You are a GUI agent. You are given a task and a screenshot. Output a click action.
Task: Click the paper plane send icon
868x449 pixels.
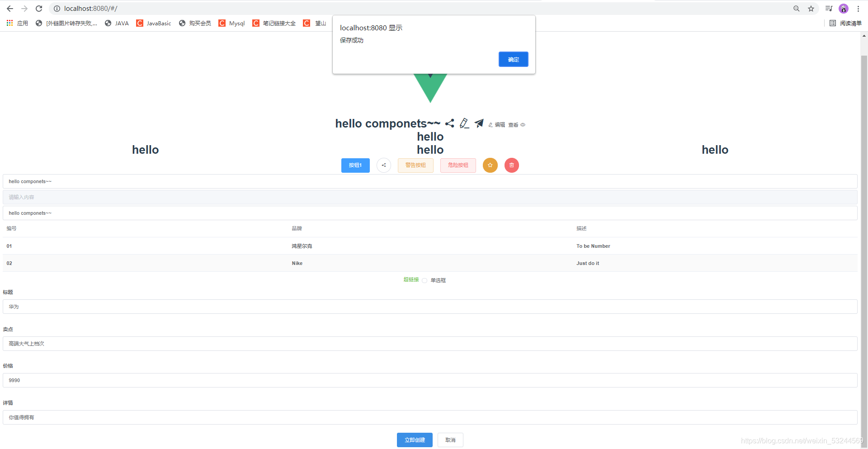[x=479, y=123]
